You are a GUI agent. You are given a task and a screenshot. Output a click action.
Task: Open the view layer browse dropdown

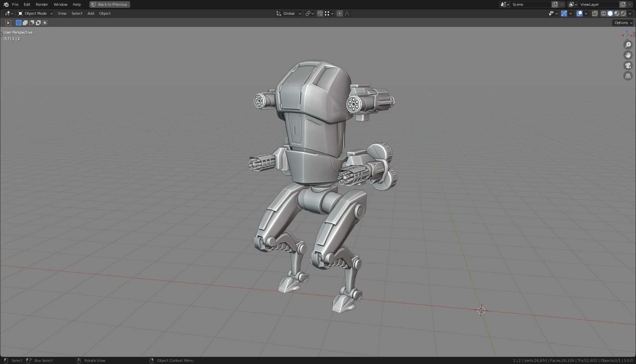573,4
